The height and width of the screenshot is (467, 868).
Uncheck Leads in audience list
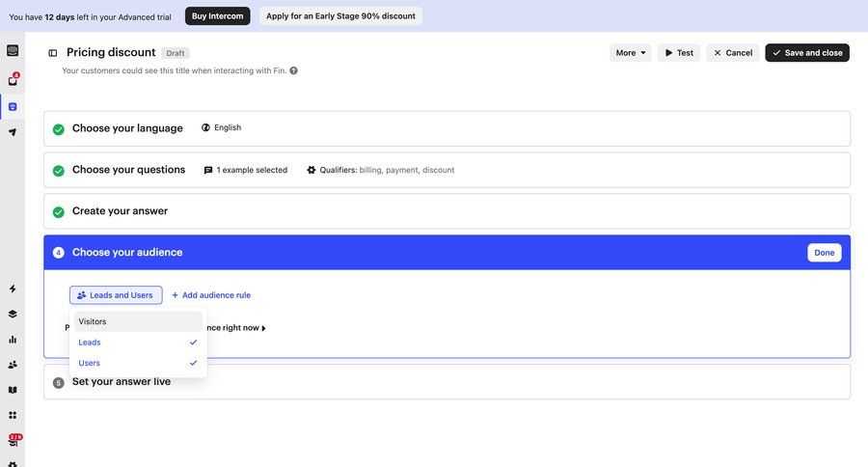point(138,343)
